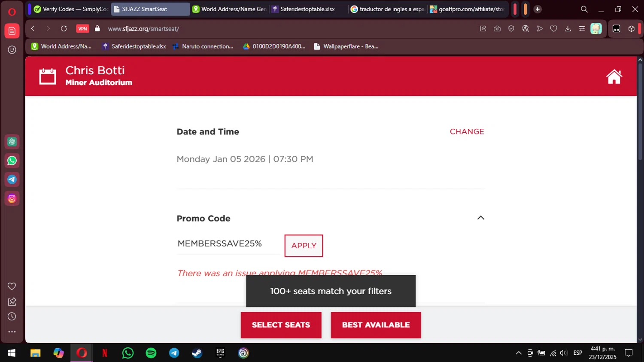
Task: Open Windows Start menu
Action: pos(12,353)
